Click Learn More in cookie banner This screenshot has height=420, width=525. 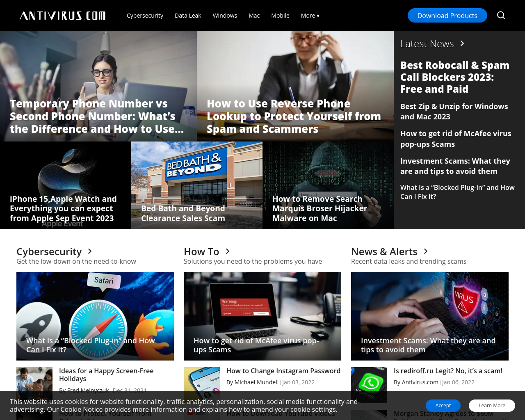(x=492, y=406)
